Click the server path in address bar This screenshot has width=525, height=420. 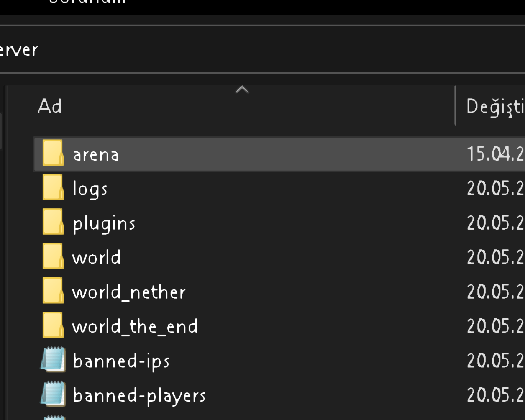[18, 50]
